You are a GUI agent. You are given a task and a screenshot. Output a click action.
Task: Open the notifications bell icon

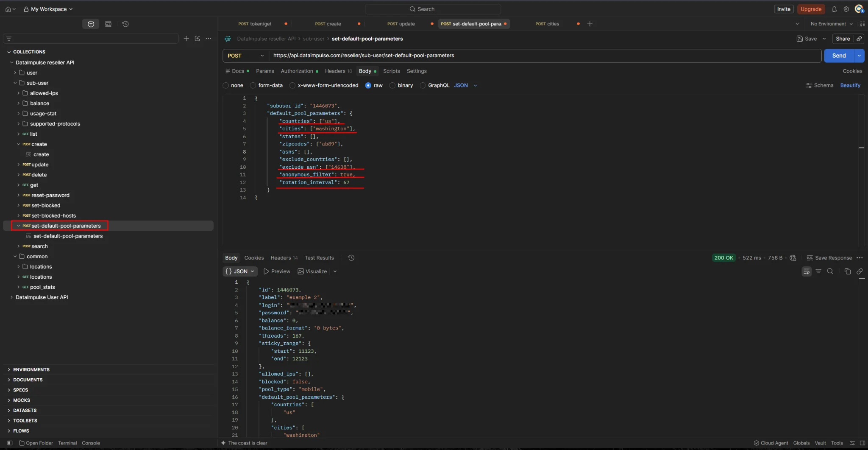pos(834,9)
